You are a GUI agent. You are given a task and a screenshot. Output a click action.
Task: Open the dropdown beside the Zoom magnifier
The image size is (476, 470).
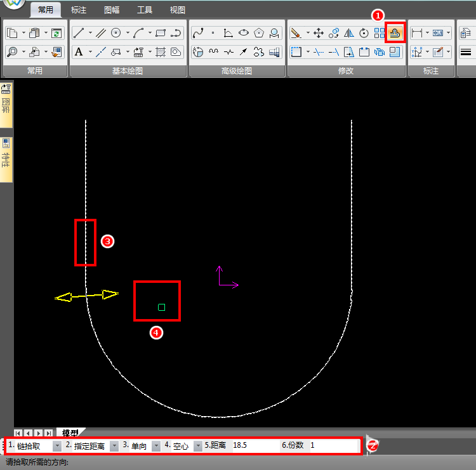(23, 52)
